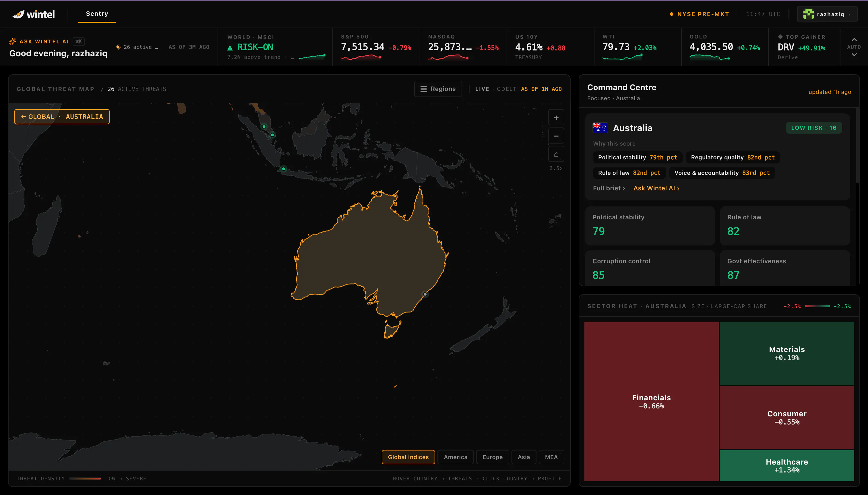868x495 pixels.
Task: Reset map to home view
Action: [x=556, y=154]
